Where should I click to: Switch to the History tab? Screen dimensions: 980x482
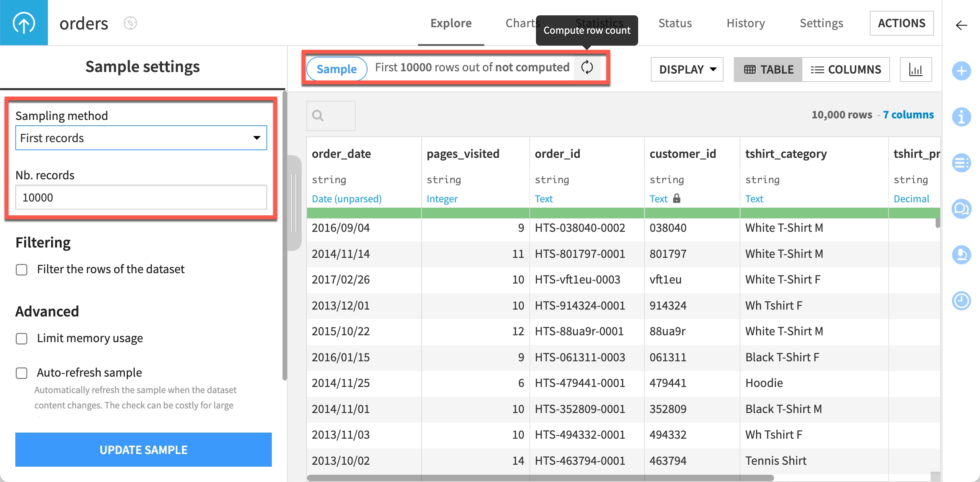746,23
